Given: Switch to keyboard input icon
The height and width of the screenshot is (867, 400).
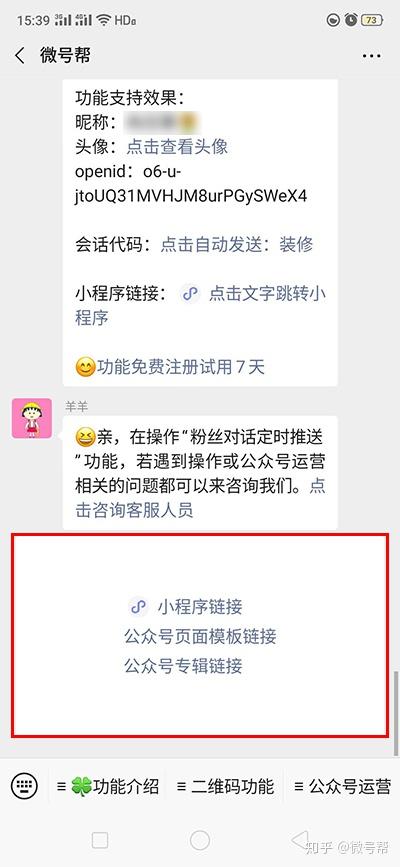Looking at the screenshot, I should point(24,786).
